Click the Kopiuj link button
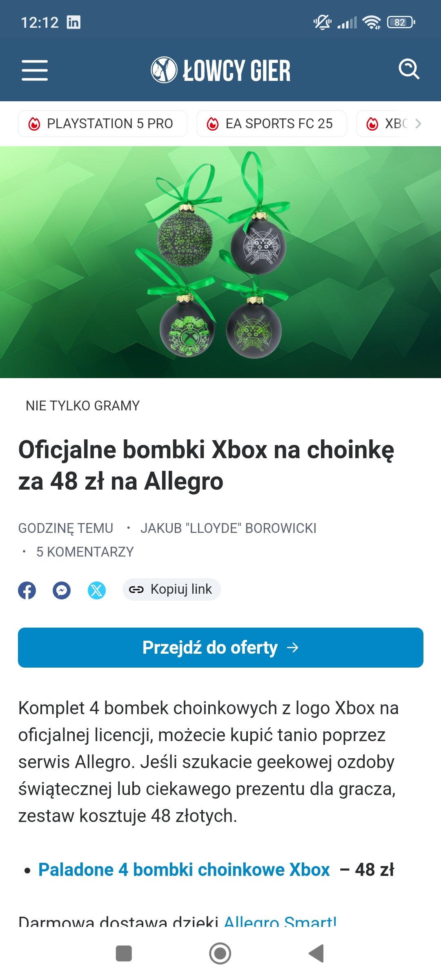The image size is (441, 980). (x=171, y=589)
